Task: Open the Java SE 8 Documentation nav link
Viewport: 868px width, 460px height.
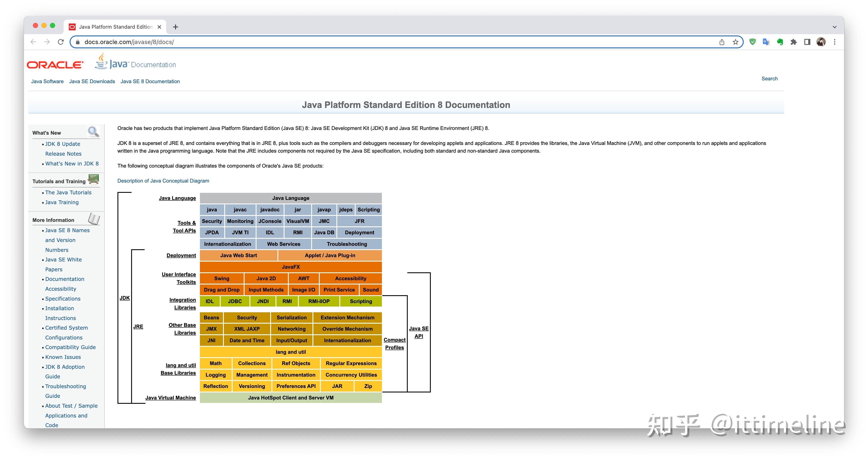Action: click(x=150, y=81)
